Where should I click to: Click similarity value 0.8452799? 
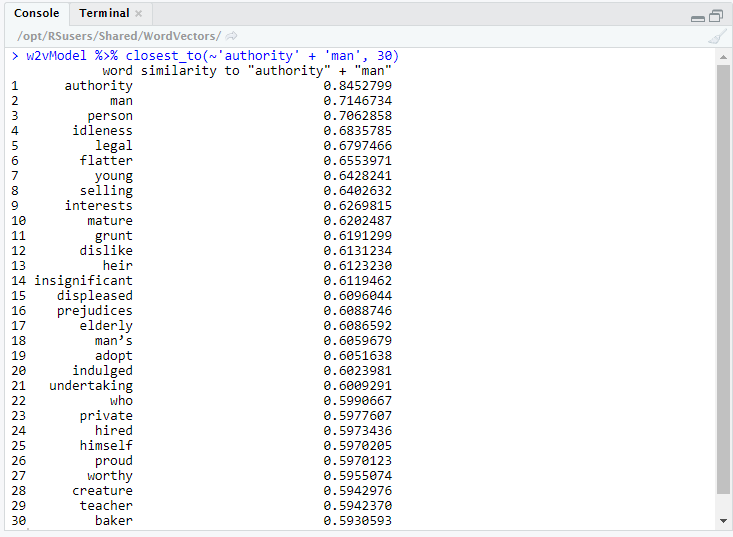point(357,86)
